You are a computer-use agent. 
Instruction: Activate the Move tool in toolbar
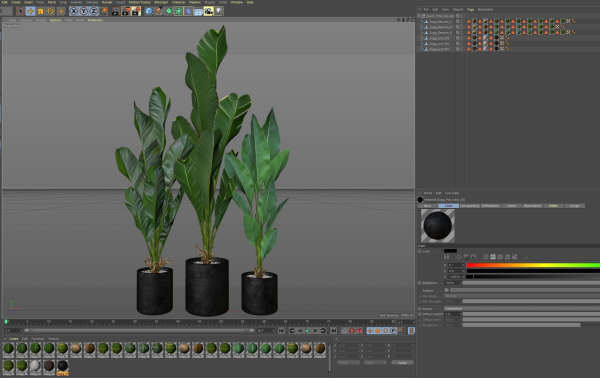[x=31, y=11]
